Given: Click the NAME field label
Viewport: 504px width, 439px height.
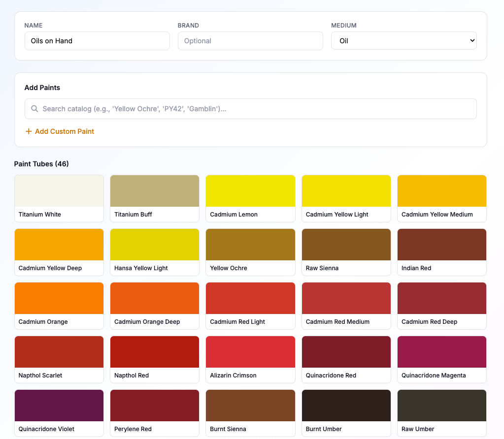Looking at the screenshot, I should [x=34, y=26].
